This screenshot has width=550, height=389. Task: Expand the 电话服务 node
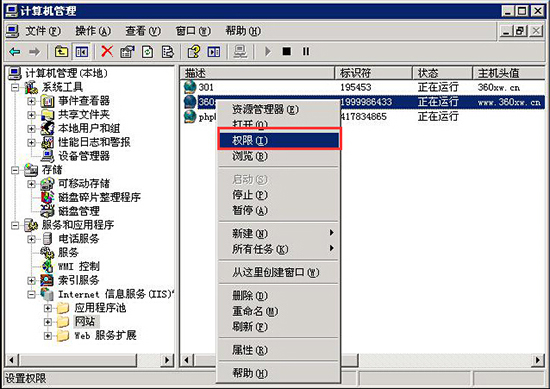(x=31, y=239)
